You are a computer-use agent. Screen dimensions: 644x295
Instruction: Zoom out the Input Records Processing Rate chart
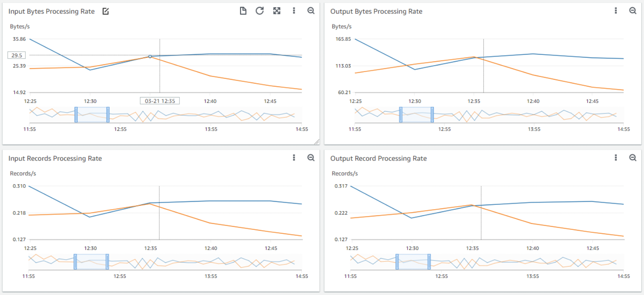(311, 158)
